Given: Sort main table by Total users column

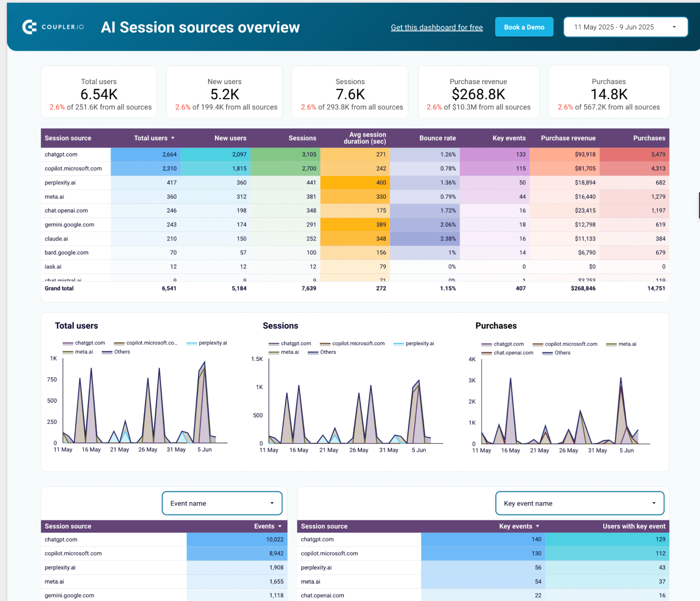Looking at the screenshot, I should pyautogui.click(x=151, y=138).
